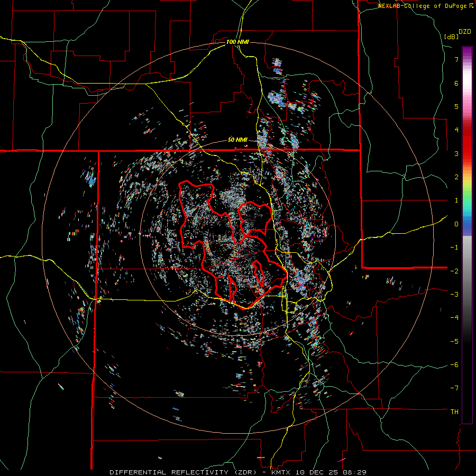Click the "[dB]" unit label

451,36
